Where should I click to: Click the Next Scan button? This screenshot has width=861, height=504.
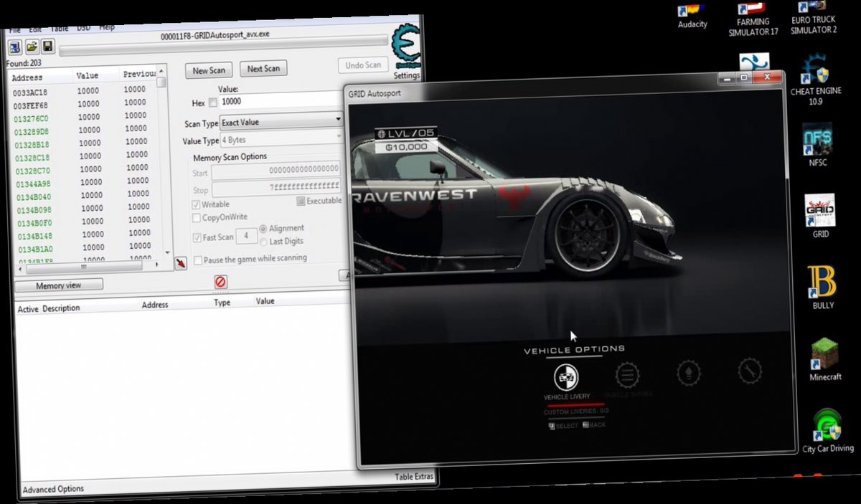tap(263, 69)
